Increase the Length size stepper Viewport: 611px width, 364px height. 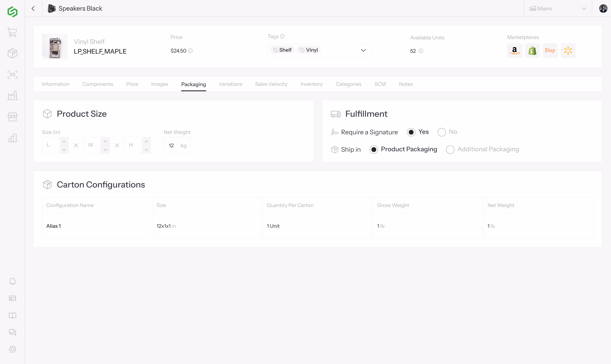point(64,141)
